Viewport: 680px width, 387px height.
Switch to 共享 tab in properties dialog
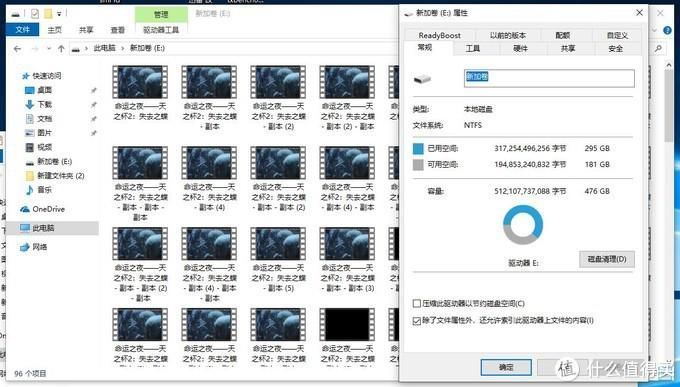coord(568,49)
